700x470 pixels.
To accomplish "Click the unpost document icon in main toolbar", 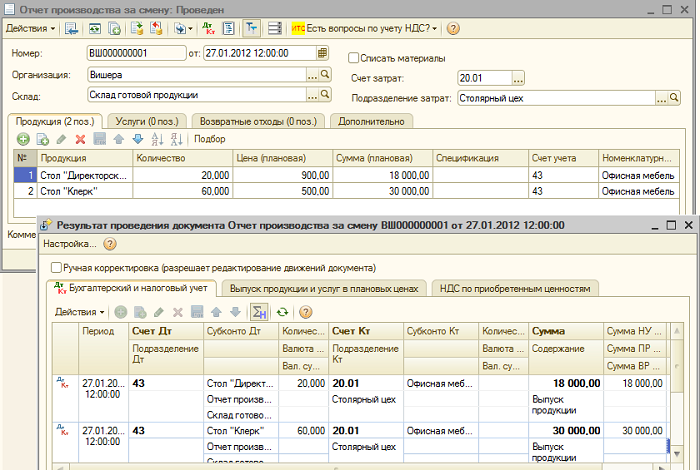I will pyautogui.click(x=156, y=29).
